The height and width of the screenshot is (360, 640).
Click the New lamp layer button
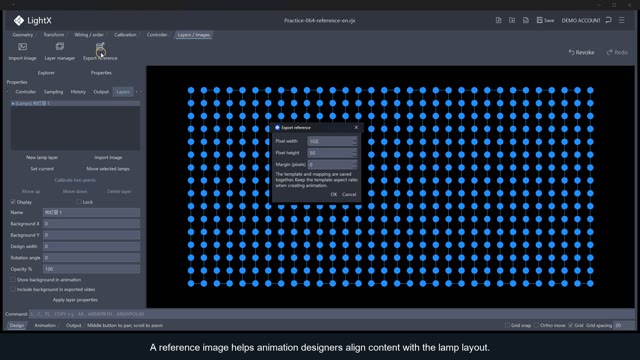42,157
